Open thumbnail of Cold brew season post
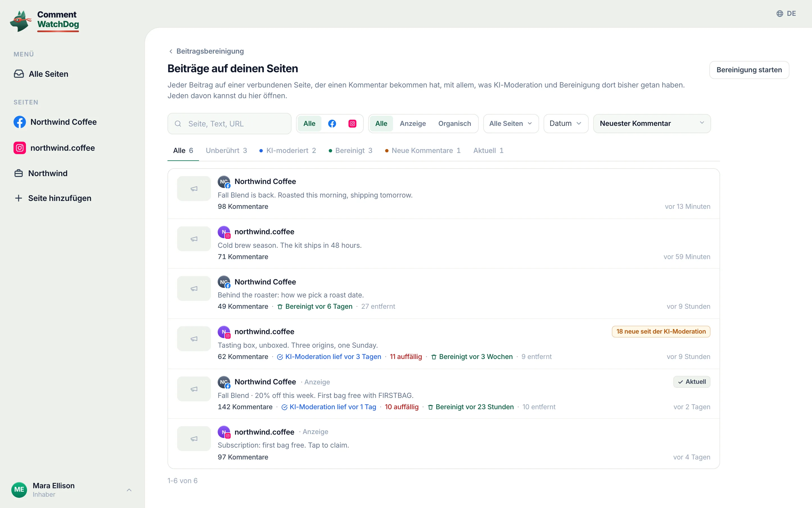Screen dimensions: 812x508 click(x=194, y=239)
